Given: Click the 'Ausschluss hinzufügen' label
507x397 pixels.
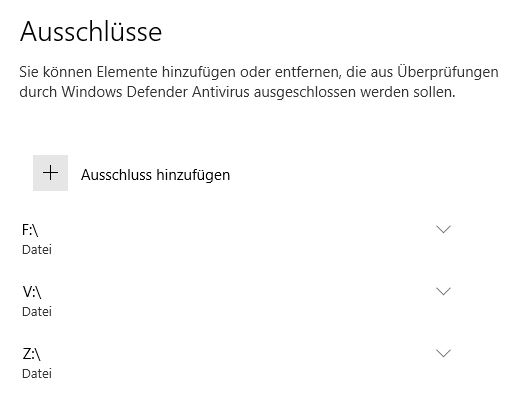Looking at the screenshot, I should 155,175.
